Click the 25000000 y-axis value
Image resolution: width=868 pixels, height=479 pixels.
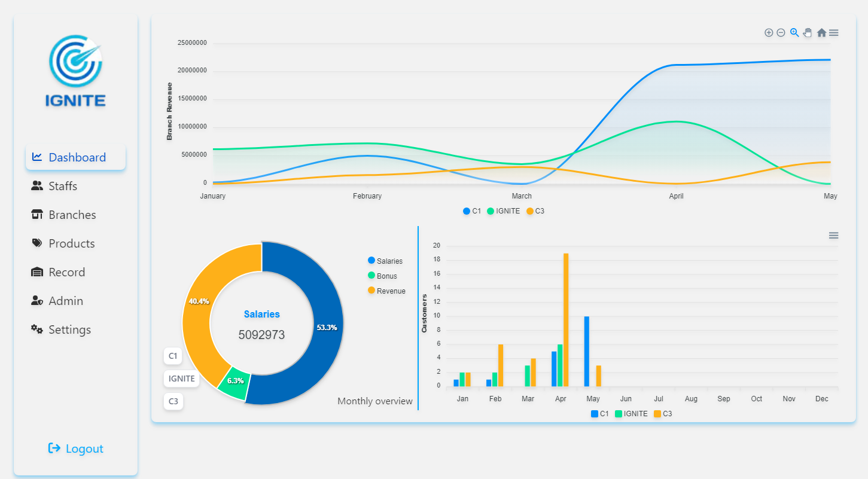point(193,43)
